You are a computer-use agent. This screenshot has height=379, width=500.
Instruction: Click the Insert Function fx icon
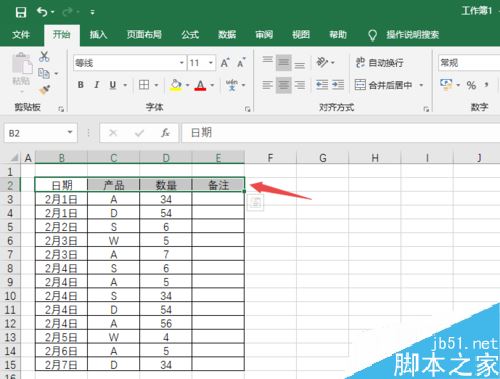[165, 133]
